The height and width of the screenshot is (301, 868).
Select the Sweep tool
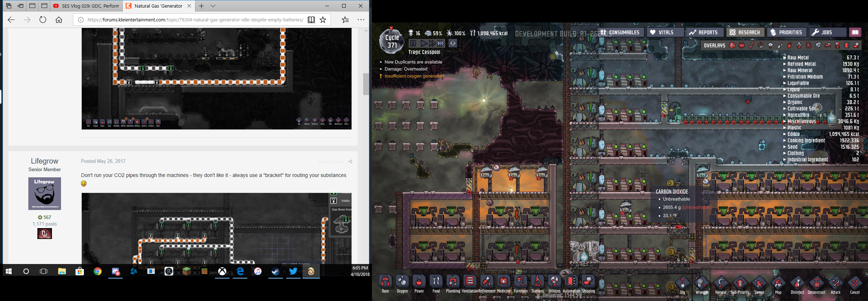pos(759,284)
